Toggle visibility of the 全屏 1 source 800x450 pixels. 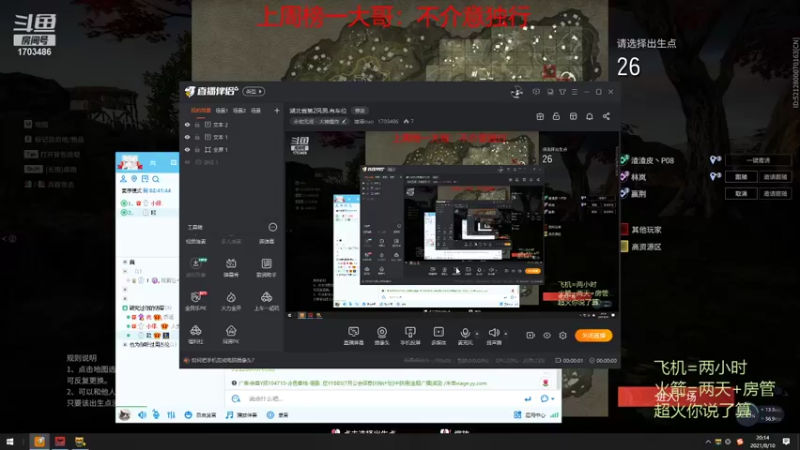[187, 149]
